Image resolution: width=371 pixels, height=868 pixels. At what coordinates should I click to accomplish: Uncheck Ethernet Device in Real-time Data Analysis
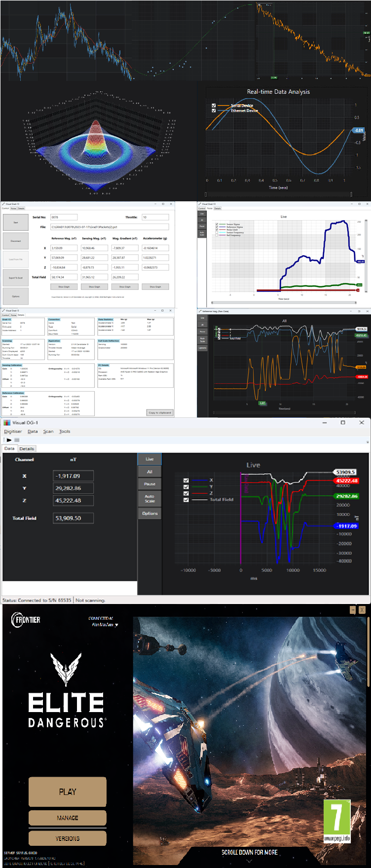(214, 111)
